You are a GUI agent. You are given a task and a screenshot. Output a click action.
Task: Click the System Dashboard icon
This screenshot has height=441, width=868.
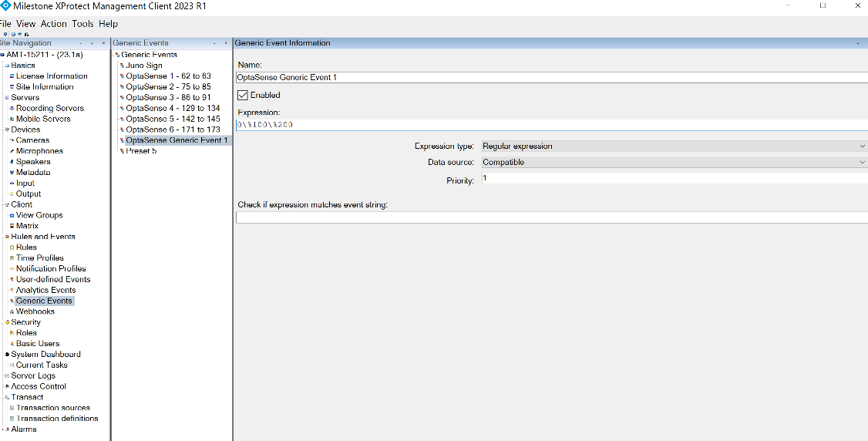[x=7, y=354]
